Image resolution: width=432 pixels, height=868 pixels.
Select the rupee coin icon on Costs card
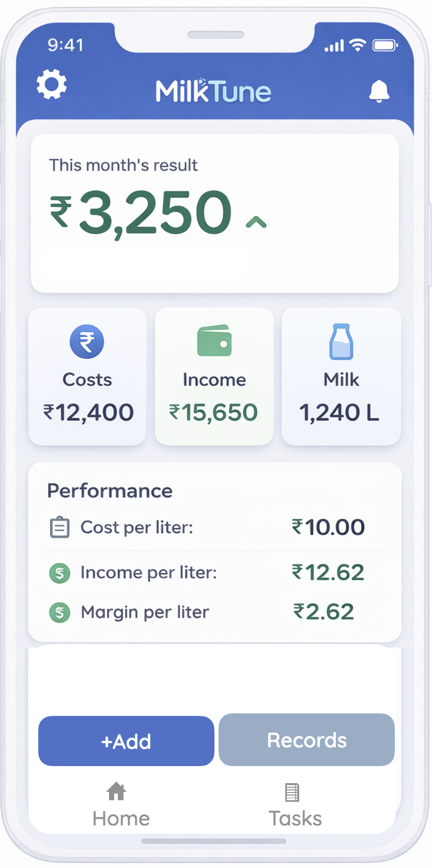pyautogui.click(x=87, y=341)
